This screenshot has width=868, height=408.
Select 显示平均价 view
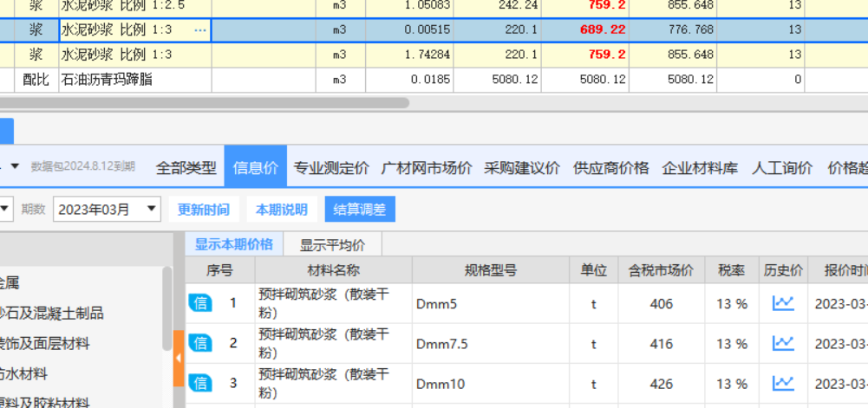click(x=332, y=244)
